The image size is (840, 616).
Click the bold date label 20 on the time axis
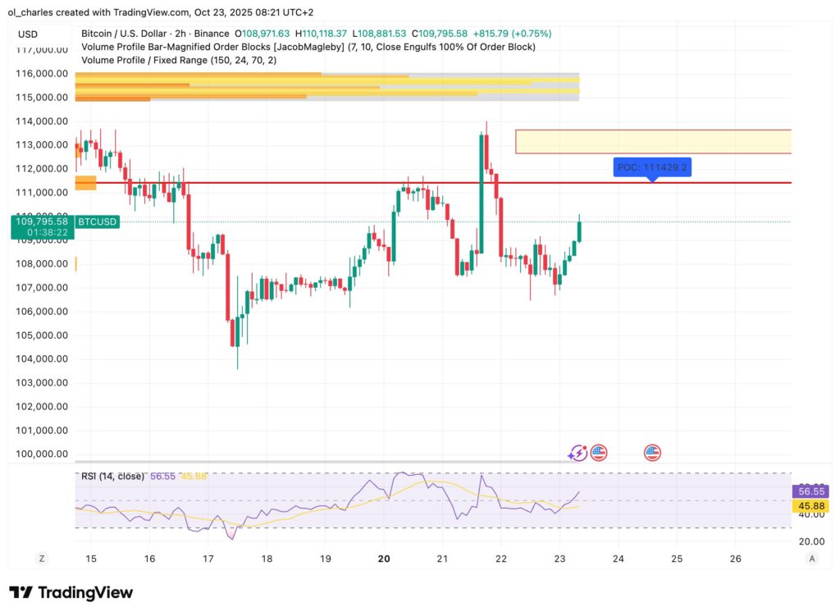[x=383, y=557]
